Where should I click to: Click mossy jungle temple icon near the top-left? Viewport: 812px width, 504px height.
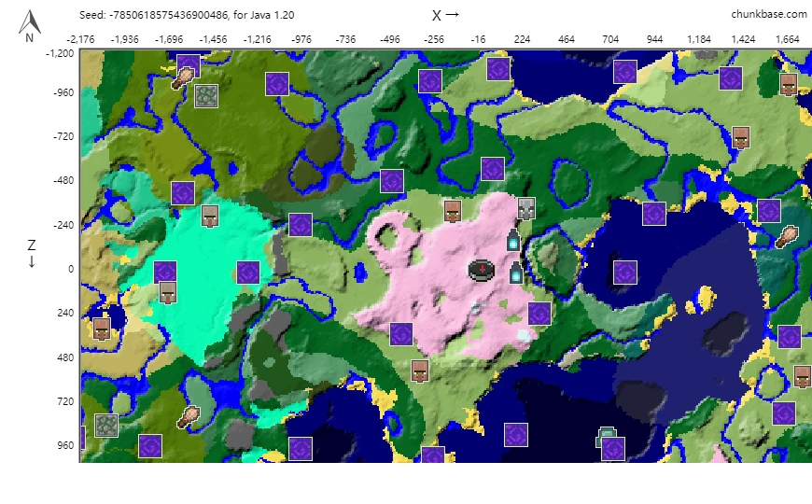tap(206, 96)
